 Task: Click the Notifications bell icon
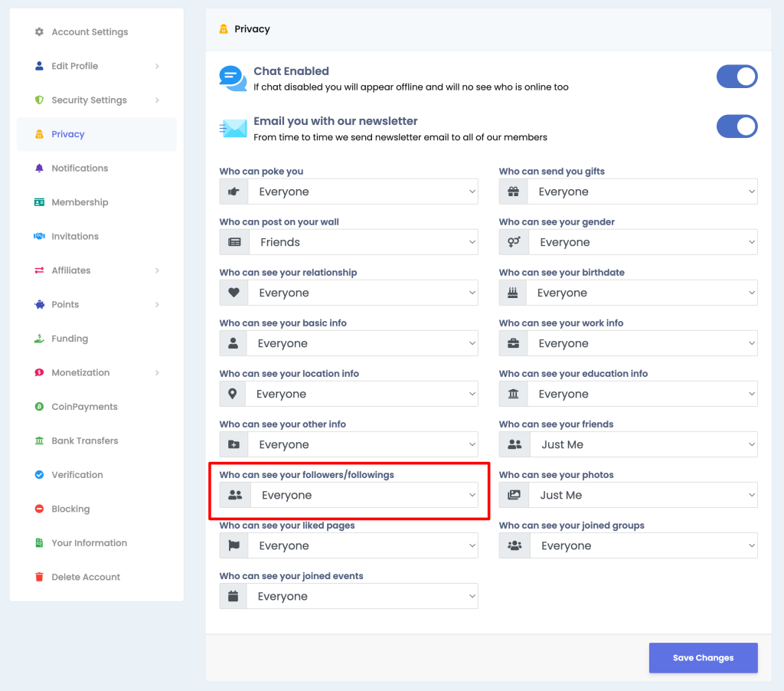pyautogui.click(x=39, y=168)
